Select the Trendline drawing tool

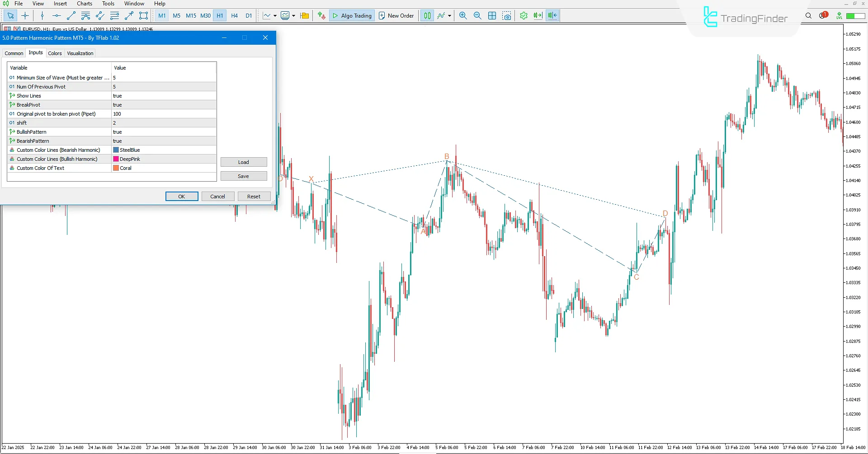(71, 15)
